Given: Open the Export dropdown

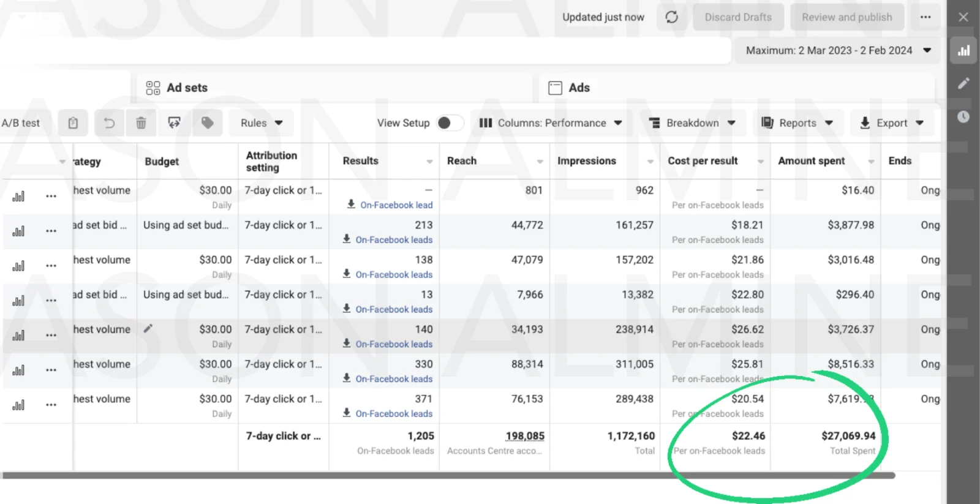Looking at the screenshot, I should coord(891,123).
